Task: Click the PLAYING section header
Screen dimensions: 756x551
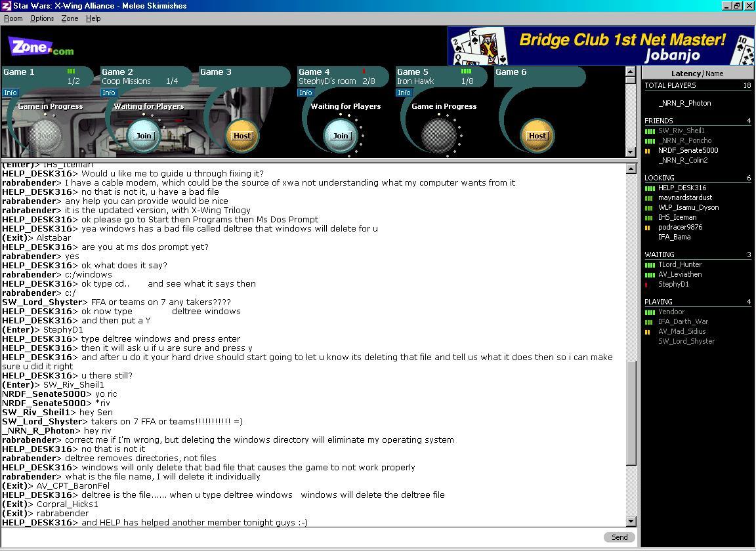Action: point(698,302)
